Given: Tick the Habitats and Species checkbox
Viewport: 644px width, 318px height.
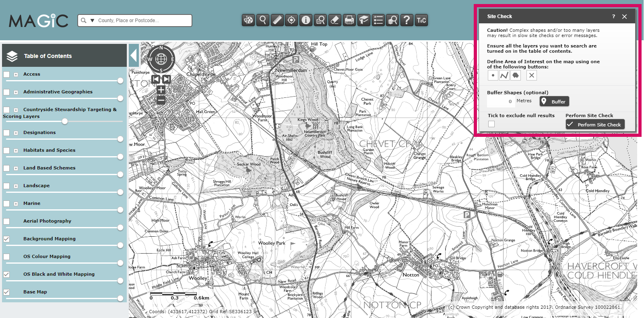Looking at the screenshot, I should pyautogui.click(x=6, y=151).
